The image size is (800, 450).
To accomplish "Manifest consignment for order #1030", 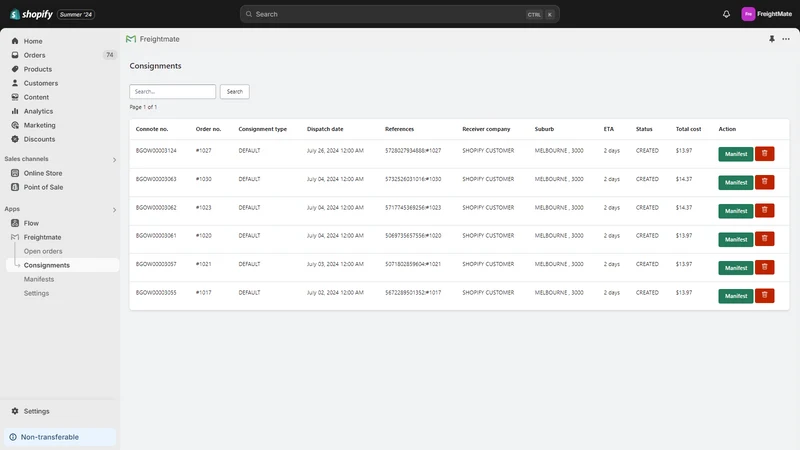I will 736,183.
